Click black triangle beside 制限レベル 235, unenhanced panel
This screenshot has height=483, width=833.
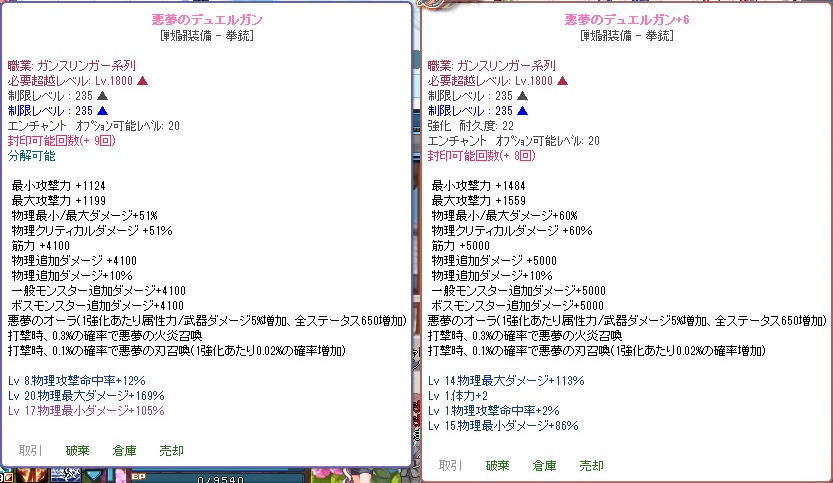pos(103,96)
